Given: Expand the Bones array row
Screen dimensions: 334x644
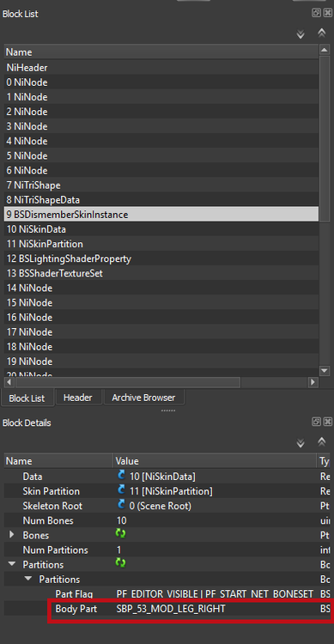Looking at the screenshot, I should 12,535.
